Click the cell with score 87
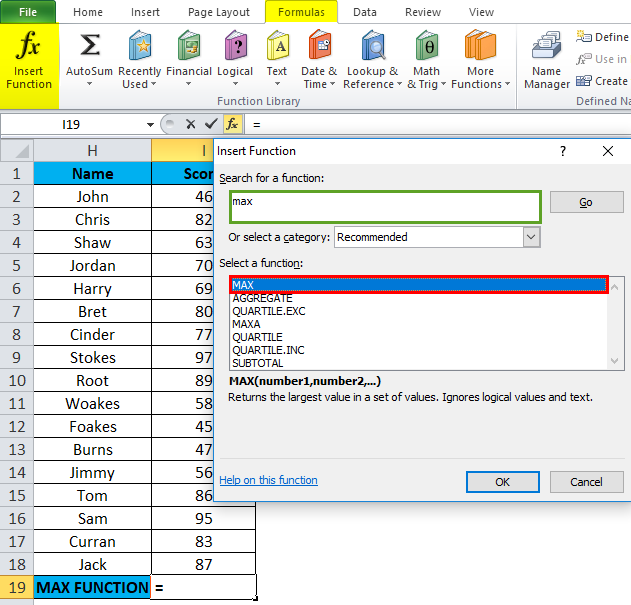 [x=204, y=564]
